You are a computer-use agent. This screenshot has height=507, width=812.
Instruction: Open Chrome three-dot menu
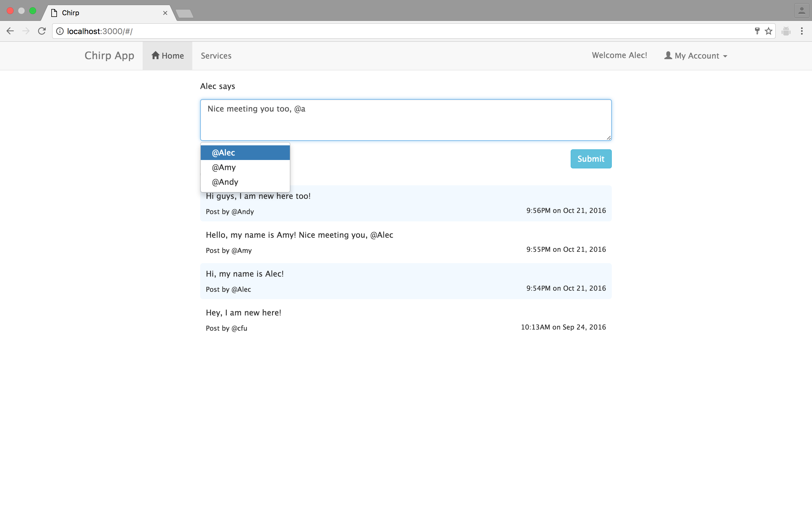click(802, 31)
